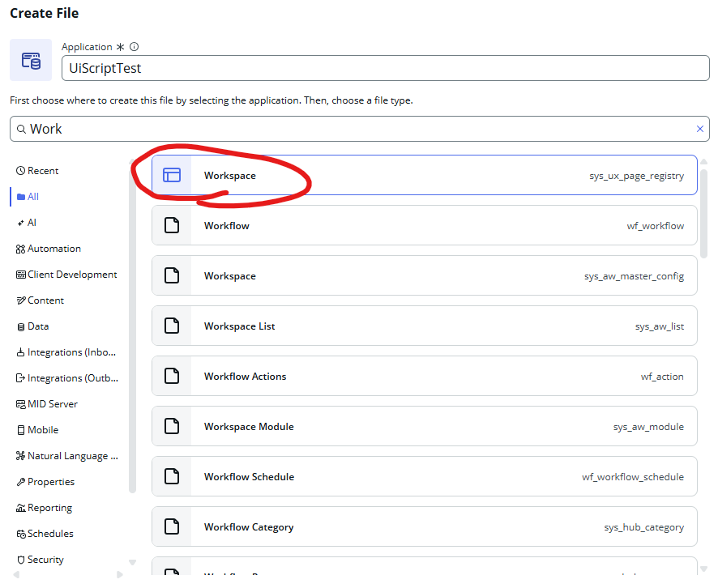Filter by Automation category
718x588 pixels.
pos(53,249)
